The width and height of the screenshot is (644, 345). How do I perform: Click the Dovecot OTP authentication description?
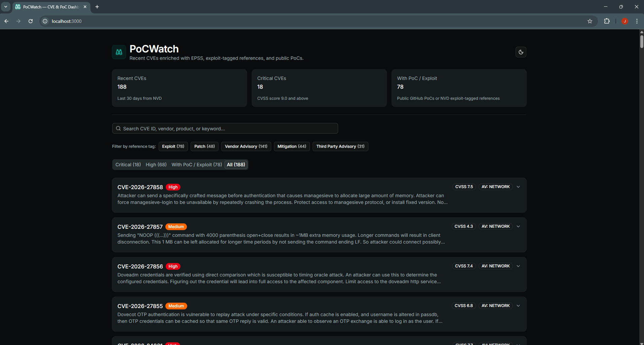[280, 318]
